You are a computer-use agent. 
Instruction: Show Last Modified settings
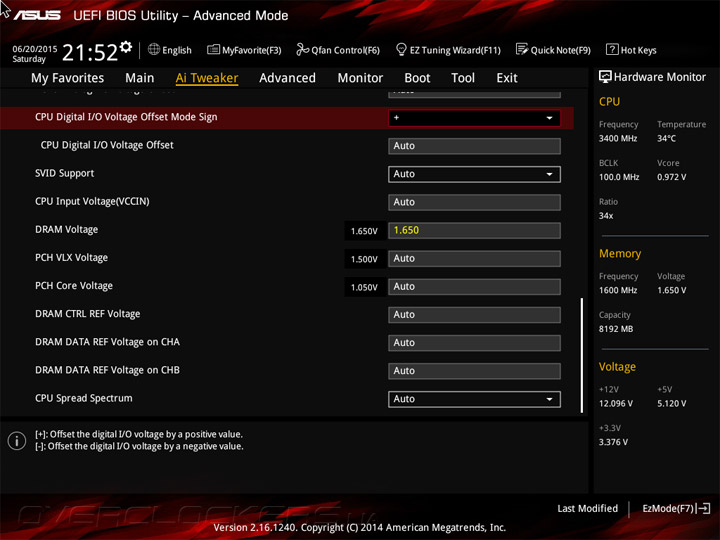[587, 508]
